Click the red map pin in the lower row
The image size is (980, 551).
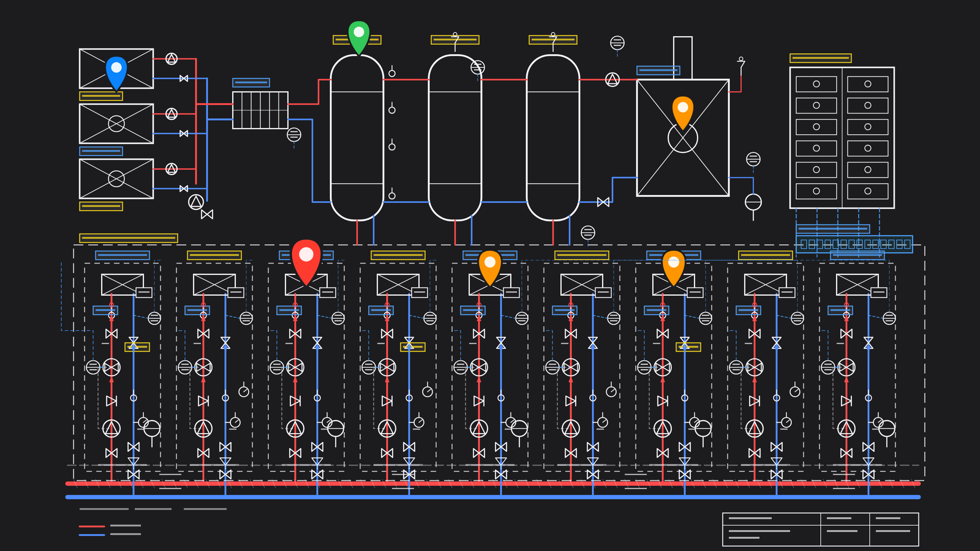click(x=306, y=262)
